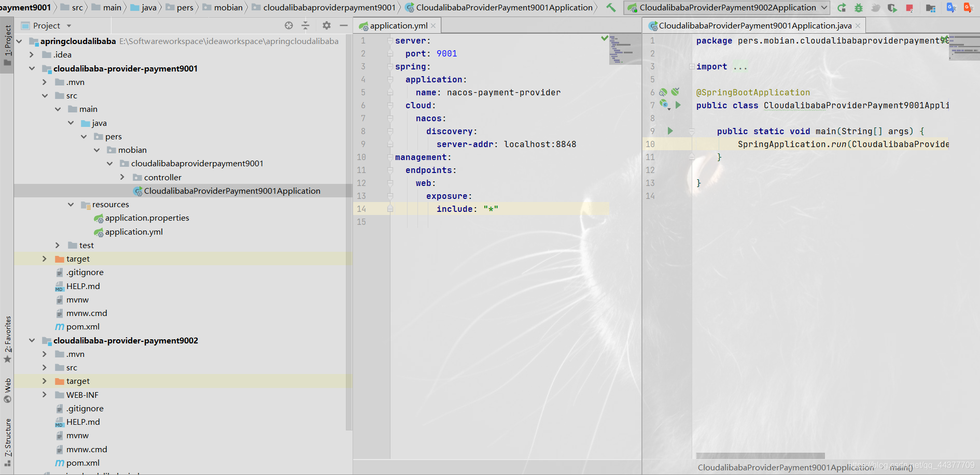Click the CloudalibabaProviderPayment9001Application breadcrumb in navigation bar

pyautogui.click(x=499, y=7)
